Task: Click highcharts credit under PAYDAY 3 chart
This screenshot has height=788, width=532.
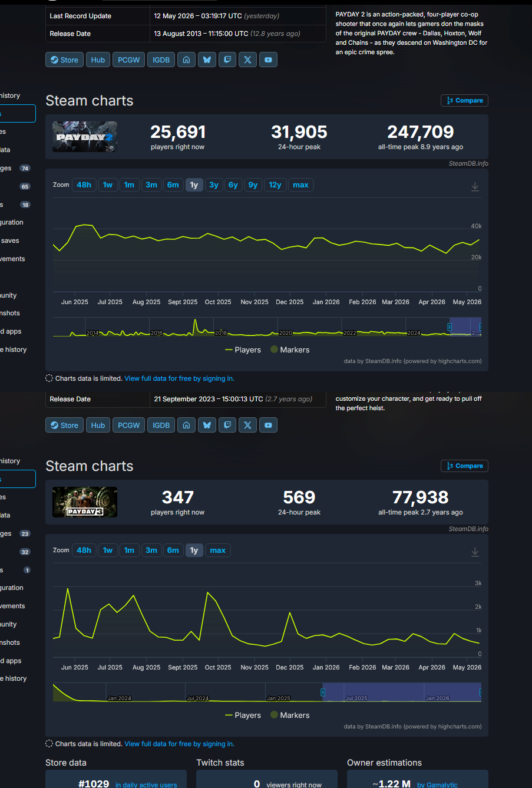Action: (412, 727)
